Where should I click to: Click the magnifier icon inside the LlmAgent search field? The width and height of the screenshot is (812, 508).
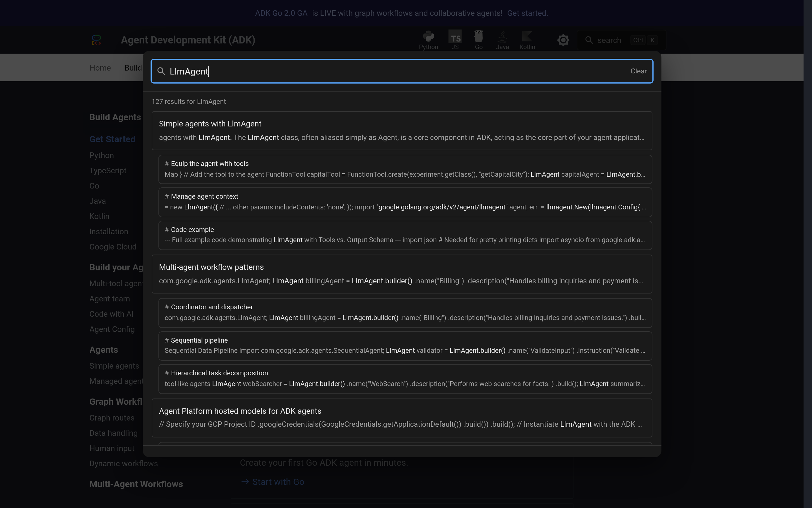pyautogui.click(x=161, y=71)
